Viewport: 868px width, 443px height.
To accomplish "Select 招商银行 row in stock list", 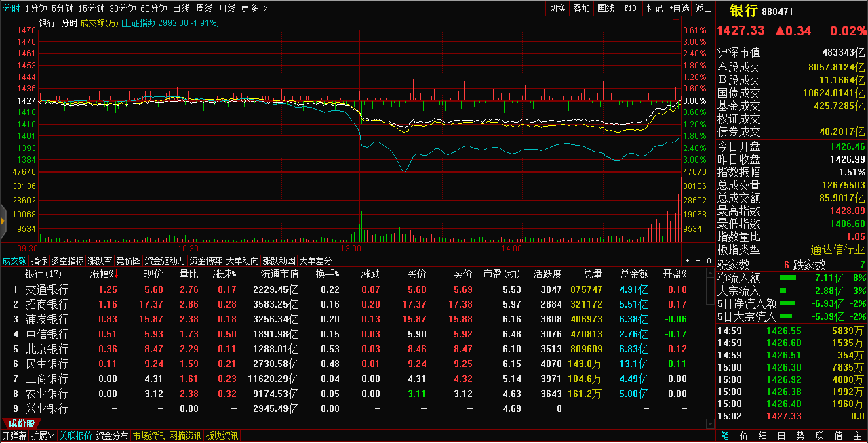I will point(47,304).
